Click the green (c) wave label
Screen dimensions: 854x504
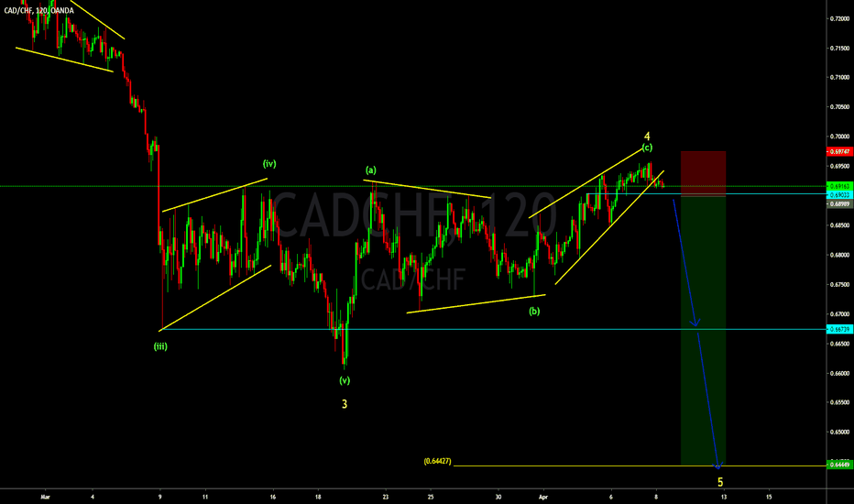[x=647, y=148]
